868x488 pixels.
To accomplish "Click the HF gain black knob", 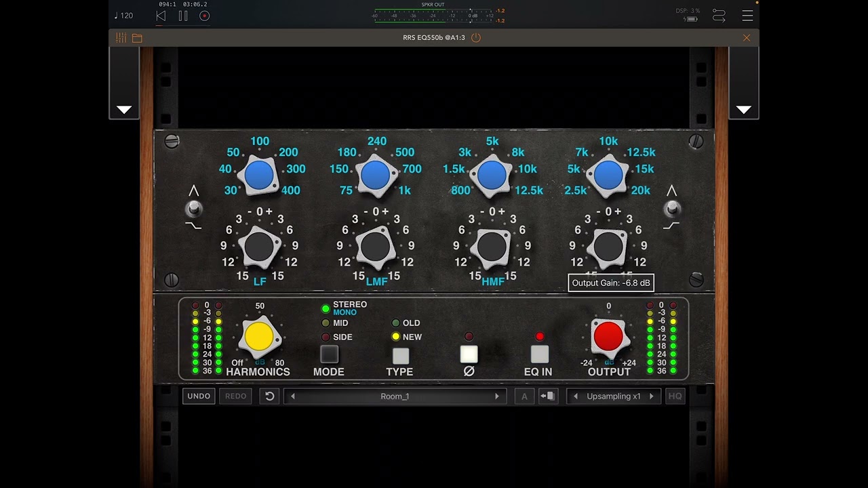I will (x=608, y=247).
